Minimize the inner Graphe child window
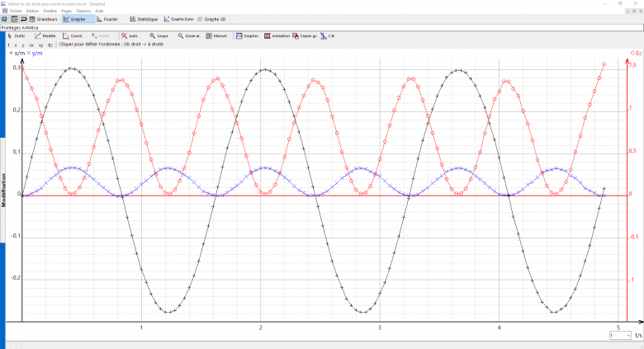This screenshot has height=349, width=644. [628, 11]
